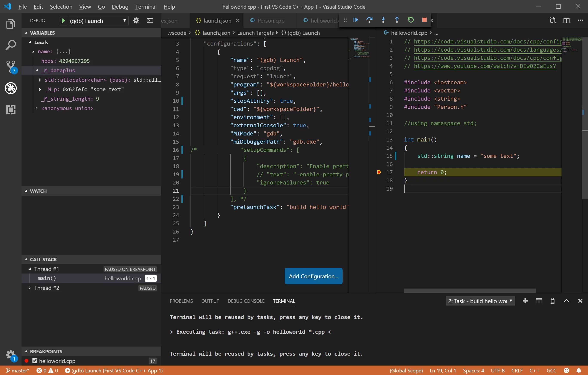Expand the _M_p variable node

point(40,89)
